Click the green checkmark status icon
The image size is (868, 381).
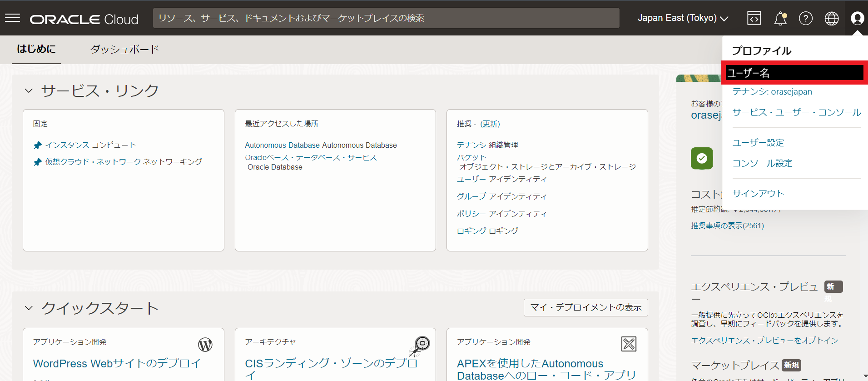702,158
